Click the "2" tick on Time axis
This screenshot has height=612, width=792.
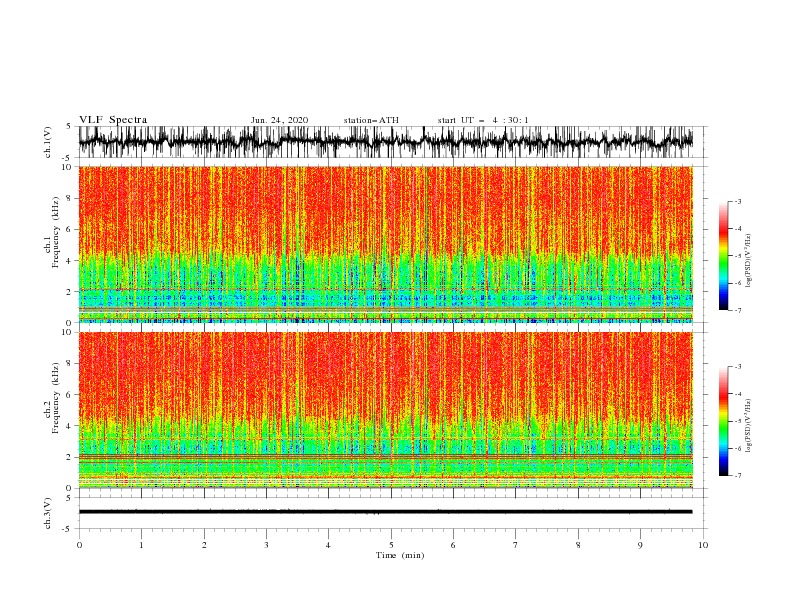click(204, 545)
